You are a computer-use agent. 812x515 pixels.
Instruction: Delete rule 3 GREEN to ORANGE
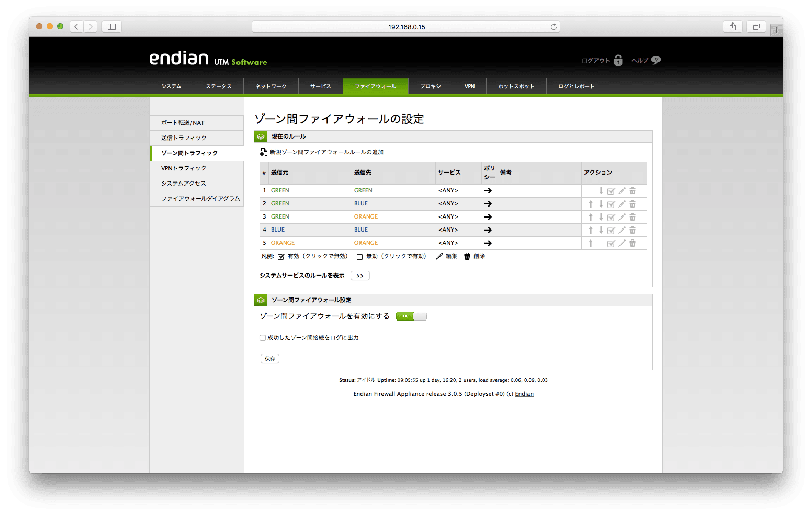[x=633, y=217]
